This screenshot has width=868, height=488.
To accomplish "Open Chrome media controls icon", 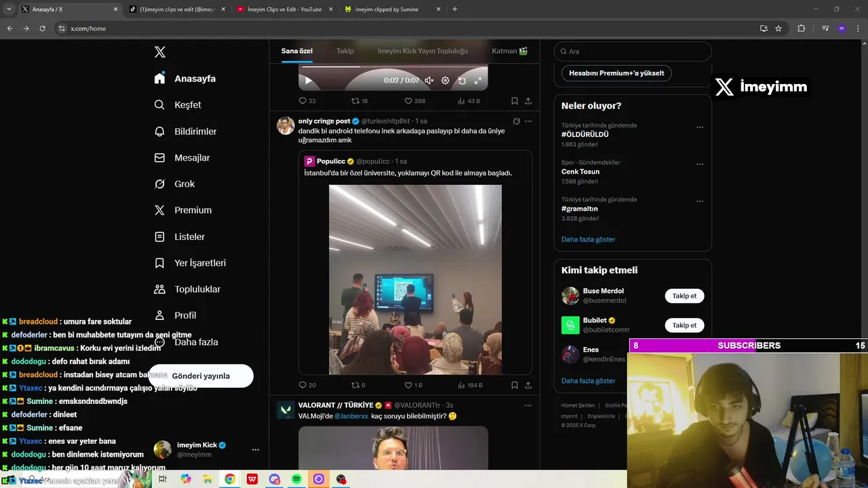I will 825,28.
